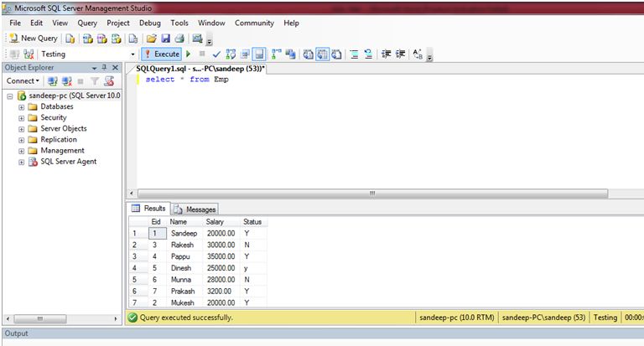Click the Filter icon in Object Explorer
Screen dimensions: 644x346
95,81
